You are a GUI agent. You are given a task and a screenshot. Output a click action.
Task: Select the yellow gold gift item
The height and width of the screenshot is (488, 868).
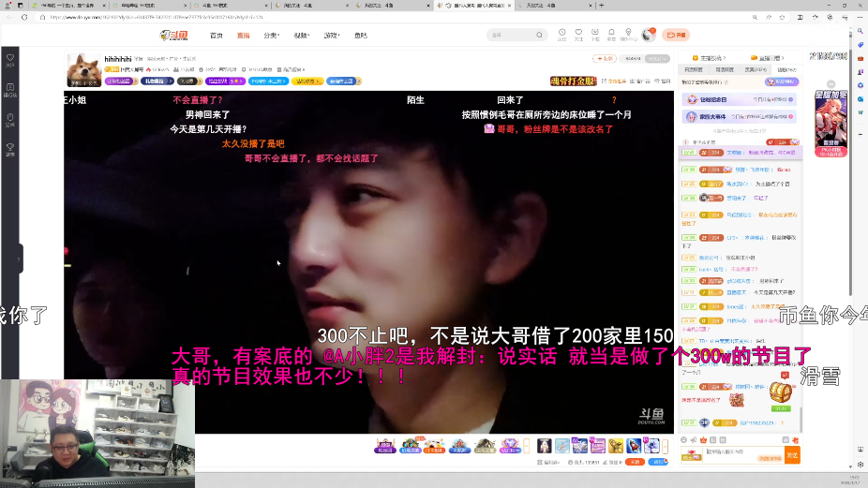[616, 446]
